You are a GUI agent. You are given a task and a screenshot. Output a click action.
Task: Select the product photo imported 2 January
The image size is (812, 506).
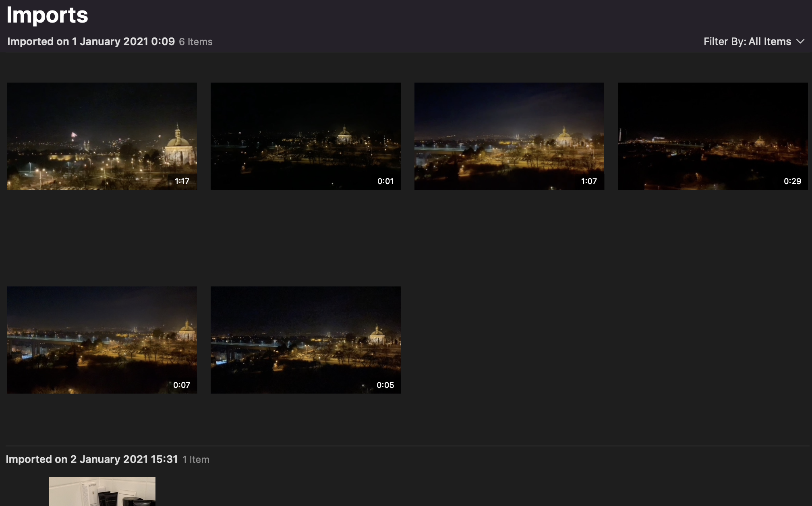pos(102,491)
